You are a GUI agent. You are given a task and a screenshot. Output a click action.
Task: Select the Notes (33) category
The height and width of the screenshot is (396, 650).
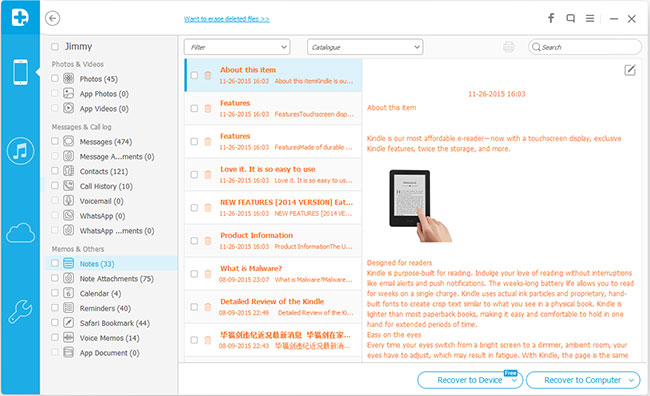coord(97,264)
